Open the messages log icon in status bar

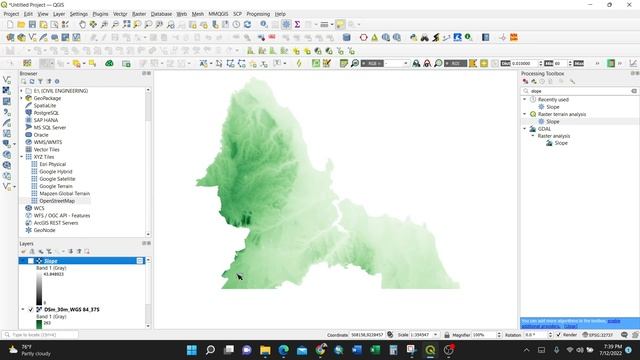point(624,335)
